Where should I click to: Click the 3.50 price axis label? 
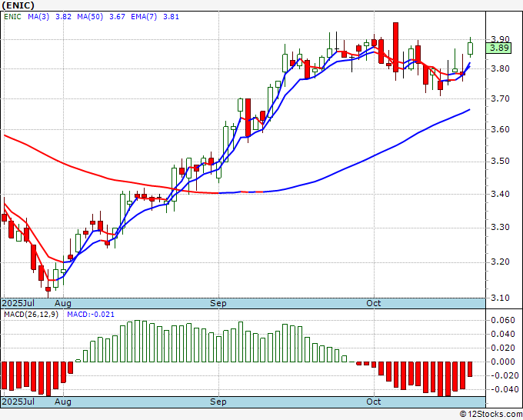point(501,162)
